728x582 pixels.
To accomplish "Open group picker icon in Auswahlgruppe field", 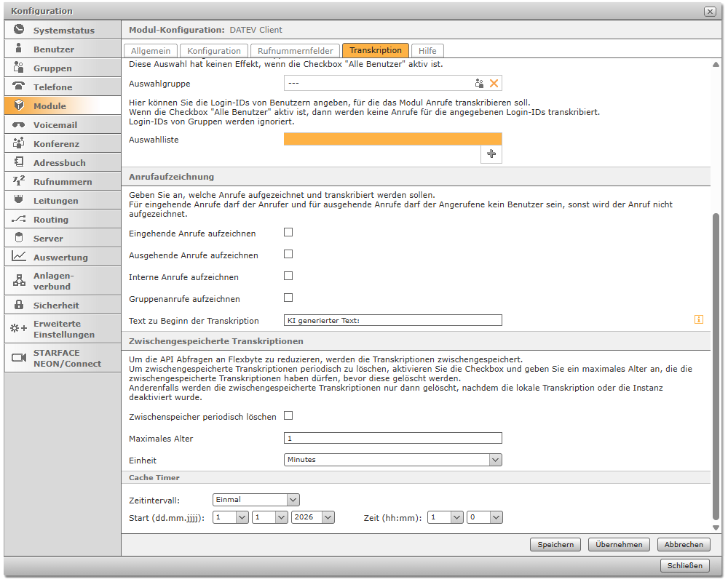I will click(479, 84).
